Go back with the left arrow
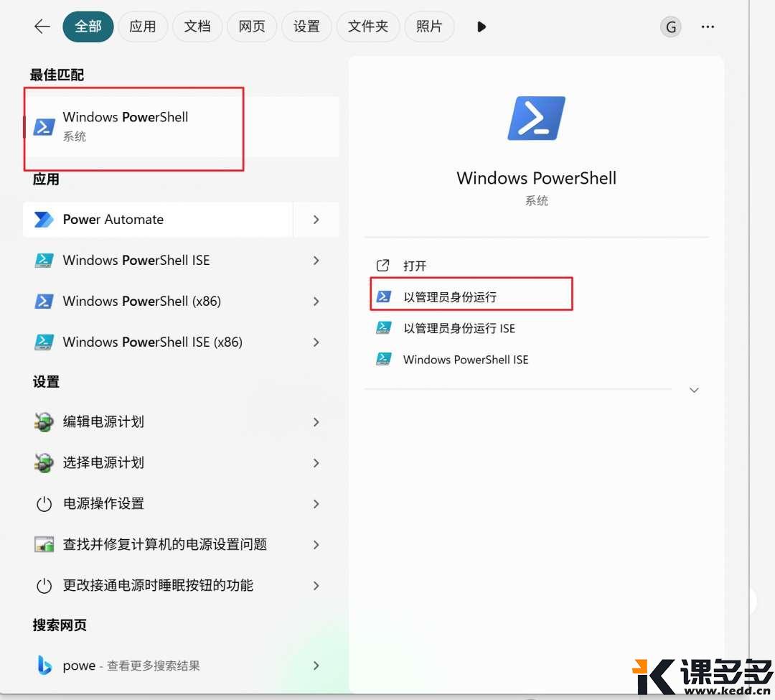Viewport: 775px width, 700px height. point(42,27)
